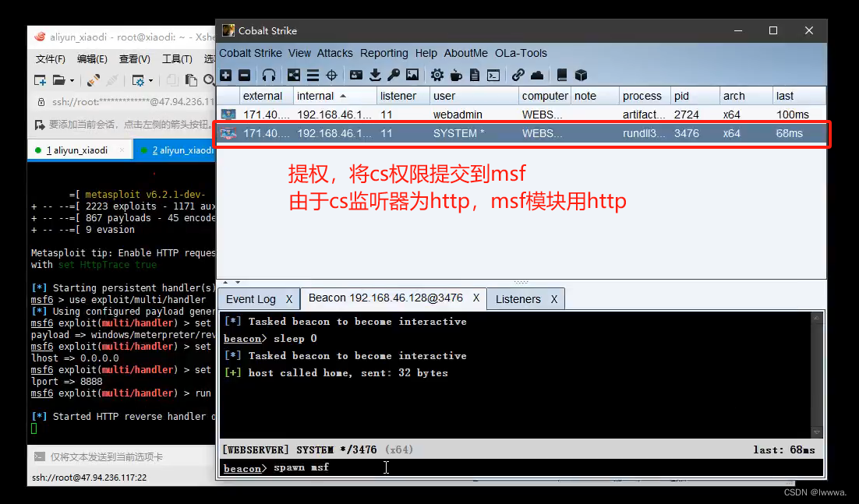Expand the open folder dropdown arrow in Xshell
This screenshot has width=859, height=504.
tap(72, 81)
